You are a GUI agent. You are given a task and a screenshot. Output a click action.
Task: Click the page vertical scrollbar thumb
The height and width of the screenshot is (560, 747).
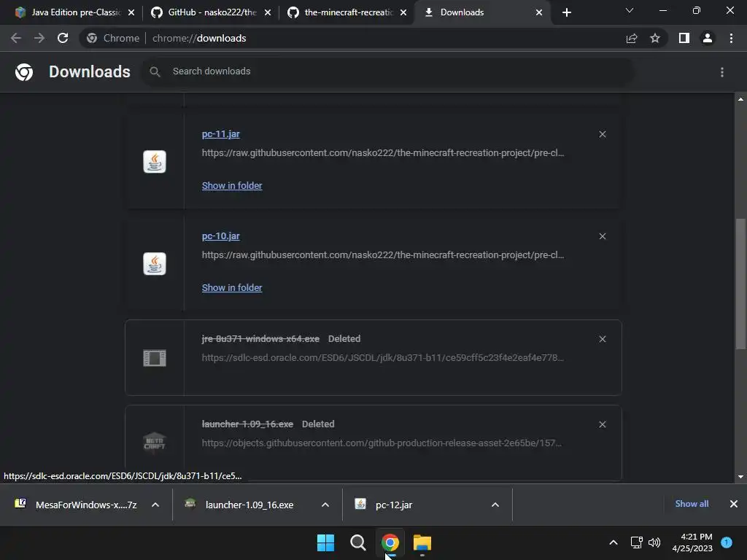coord(740,284)
